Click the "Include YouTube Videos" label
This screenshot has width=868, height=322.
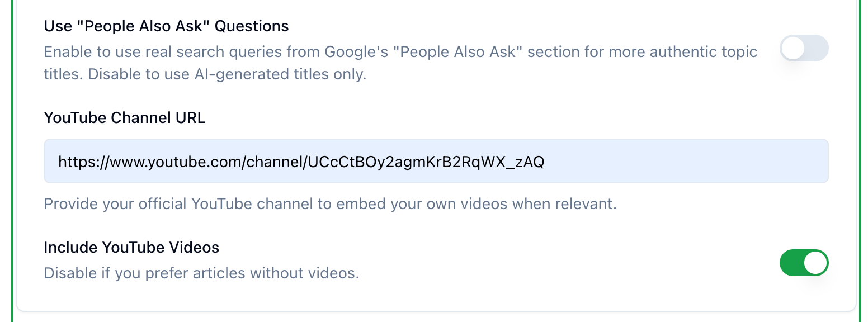[131, 247]
